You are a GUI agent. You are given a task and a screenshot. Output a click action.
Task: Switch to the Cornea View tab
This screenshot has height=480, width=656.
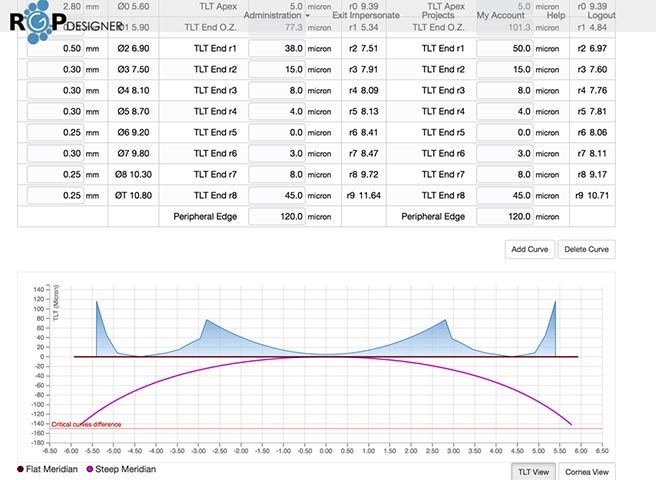tap(587, 471)
